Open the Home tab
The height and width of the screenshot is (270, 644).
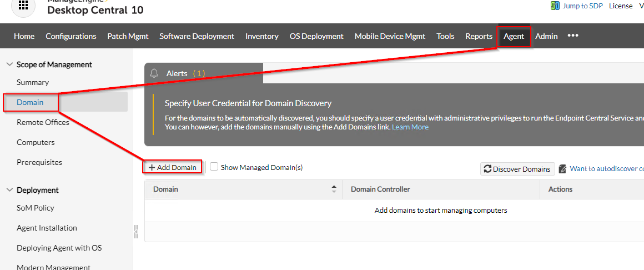click(24, 36)
